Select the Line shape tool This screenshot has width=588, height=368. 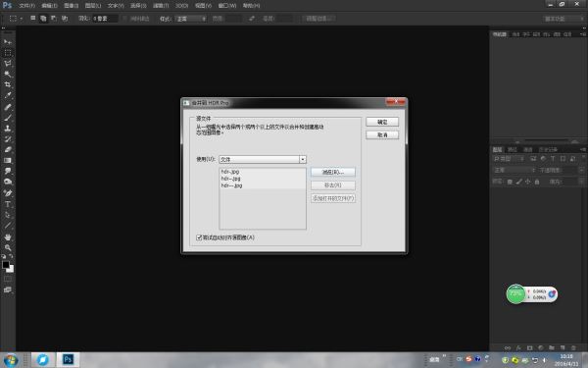click(x=8, y=226)
